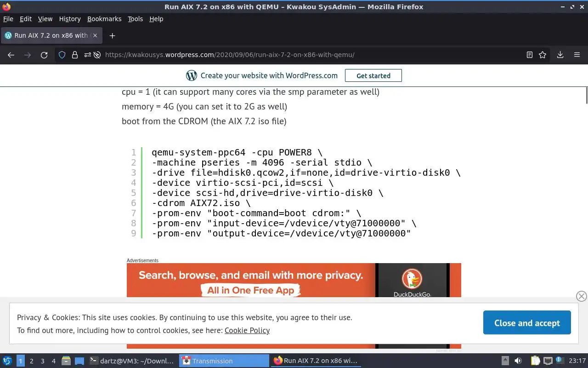
Task: Bookmark this page with the star
Action: [543, 55]
